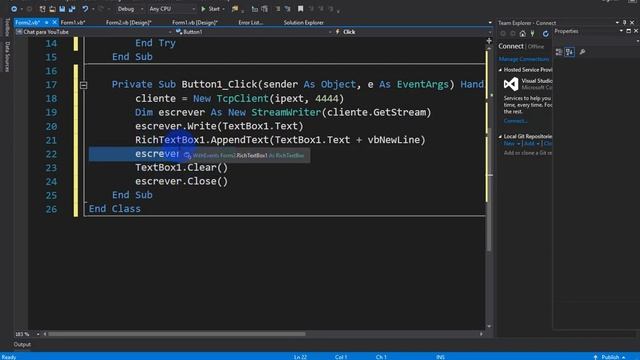Click the Add link under Local Git Repositories
Viewport: 640px width, 360px height.
[x=529, y=144]
